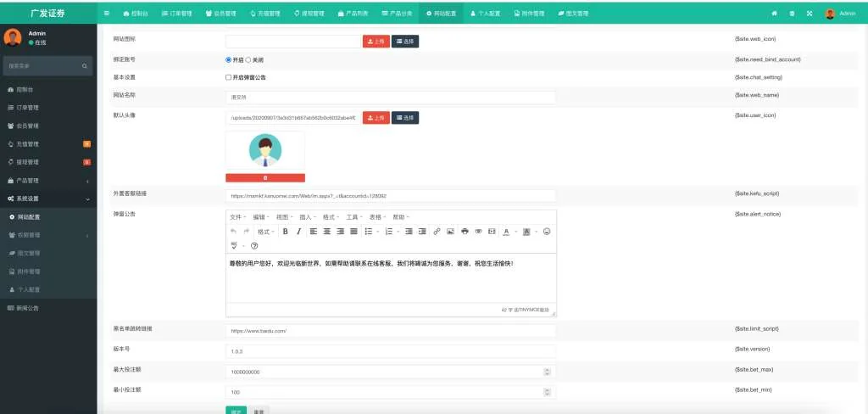Click 选择 button for 默认头像
The width and height of the screenshot is (868, 414).
tap(405, 117)
